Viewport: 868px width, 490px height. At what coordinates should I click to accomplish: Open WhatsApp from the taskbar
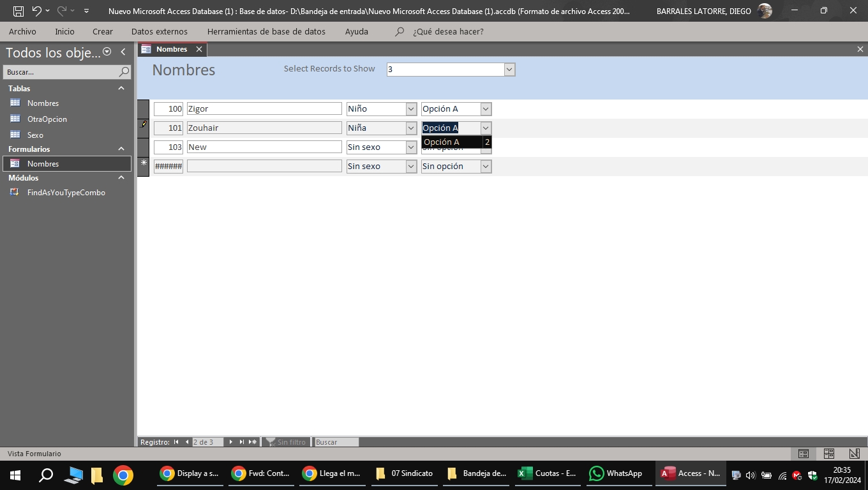[x=618, y=473]
